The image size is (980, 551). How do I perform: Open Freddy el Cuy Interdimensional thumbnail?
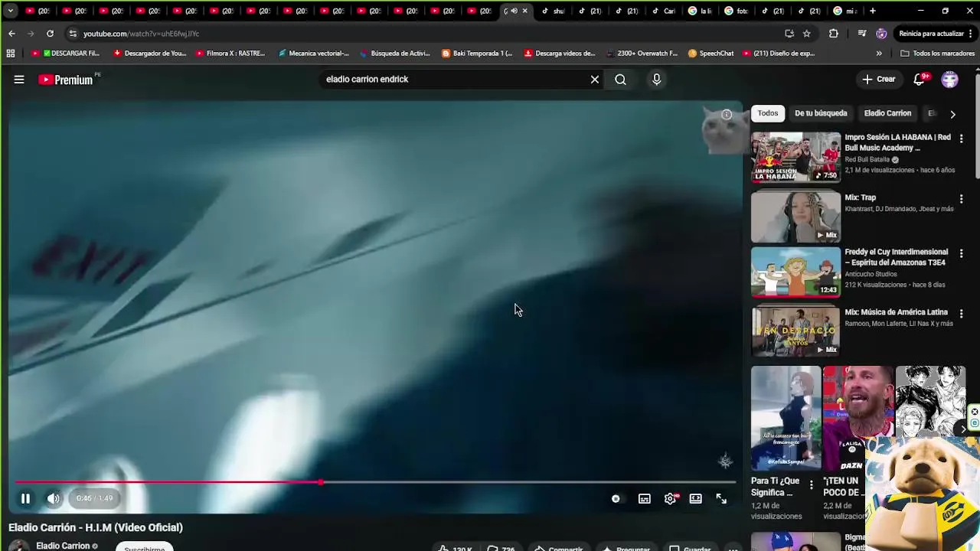[795, 272]
